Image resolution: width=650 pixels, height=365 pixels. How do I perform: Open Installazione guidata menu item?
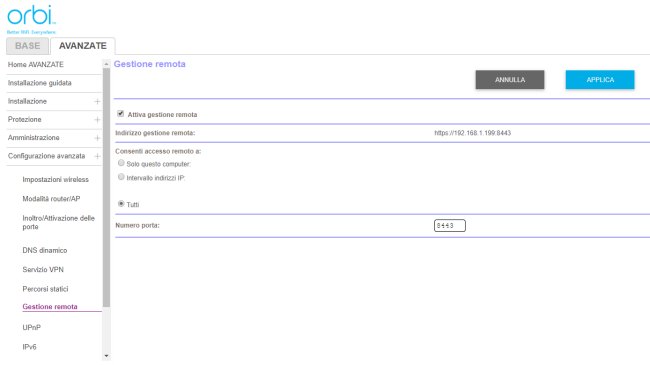click(39, 83)
